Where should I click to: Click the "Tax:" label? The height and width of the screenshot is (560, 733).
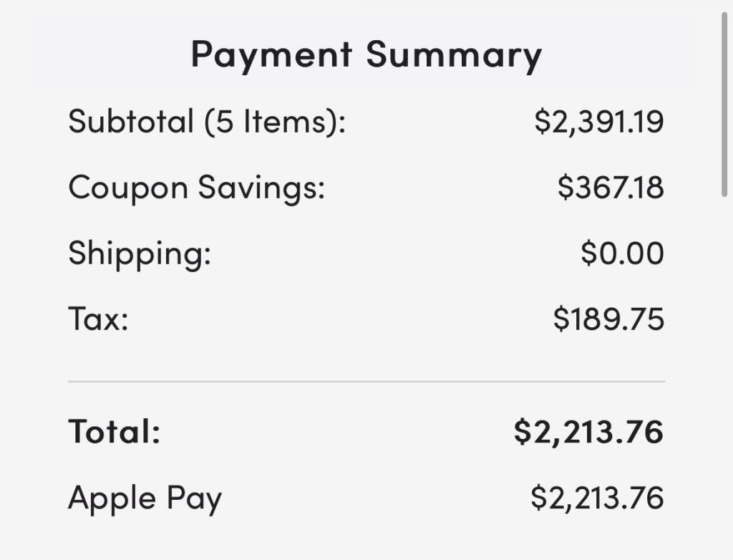(98, 319)
